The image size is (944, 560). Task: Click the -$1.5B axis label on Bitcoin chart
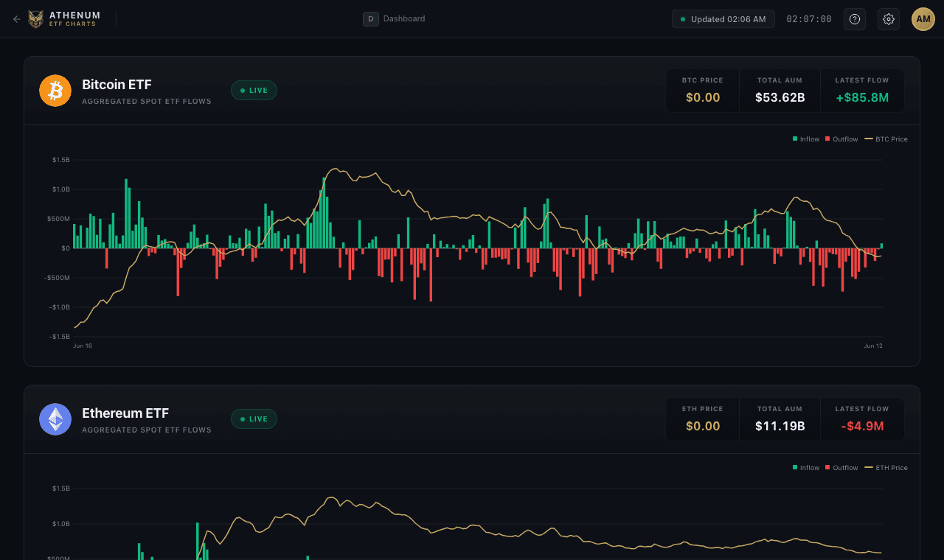[60, 337]
